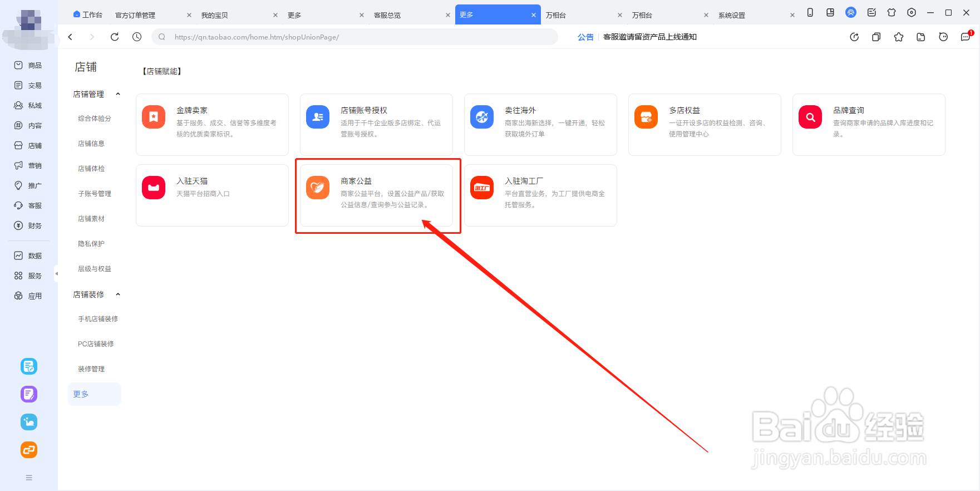Select 综合体验分 in the menu
The height and width of the screenshot is (491, 980).
[95, 119]
